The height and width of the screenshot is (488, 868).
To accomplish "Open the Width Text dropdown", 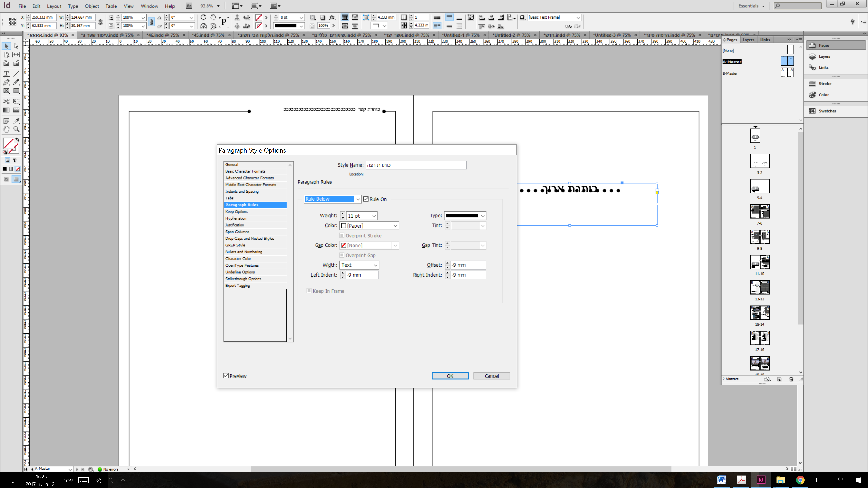I will click(359, 265).
